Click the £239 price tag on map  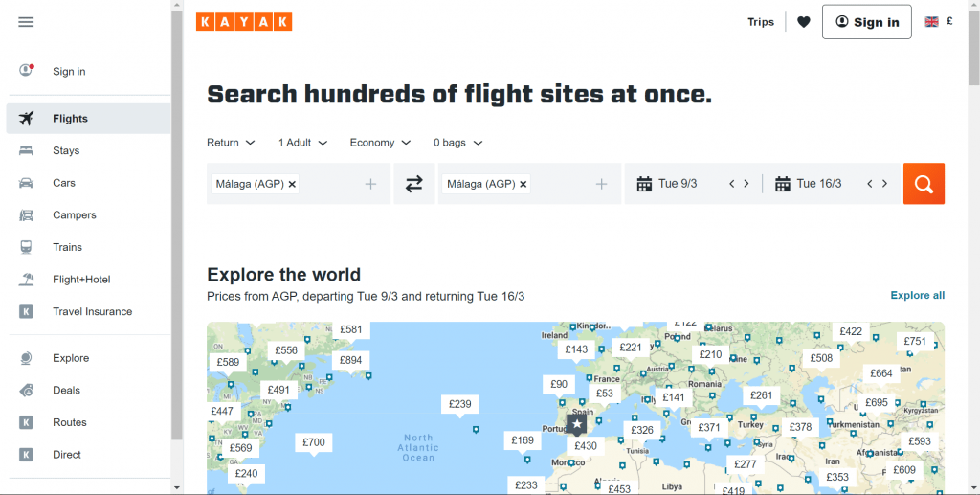tap(459, 404)
